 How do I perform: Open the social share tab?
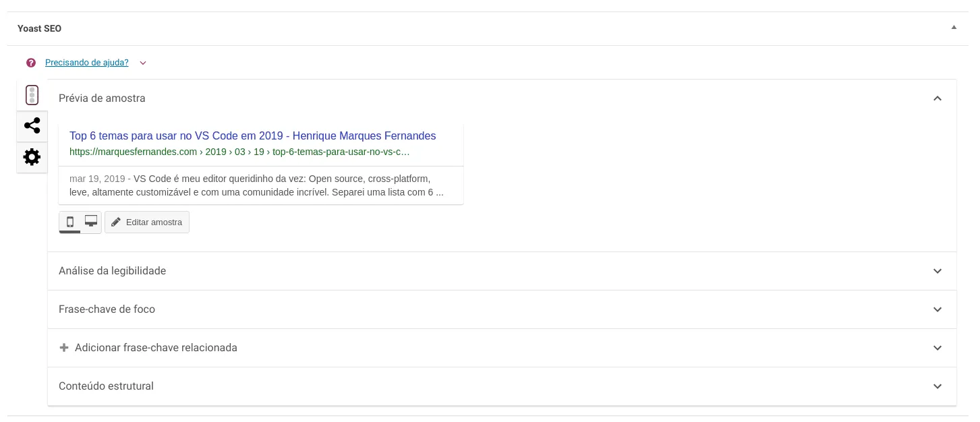coord(32,126)
